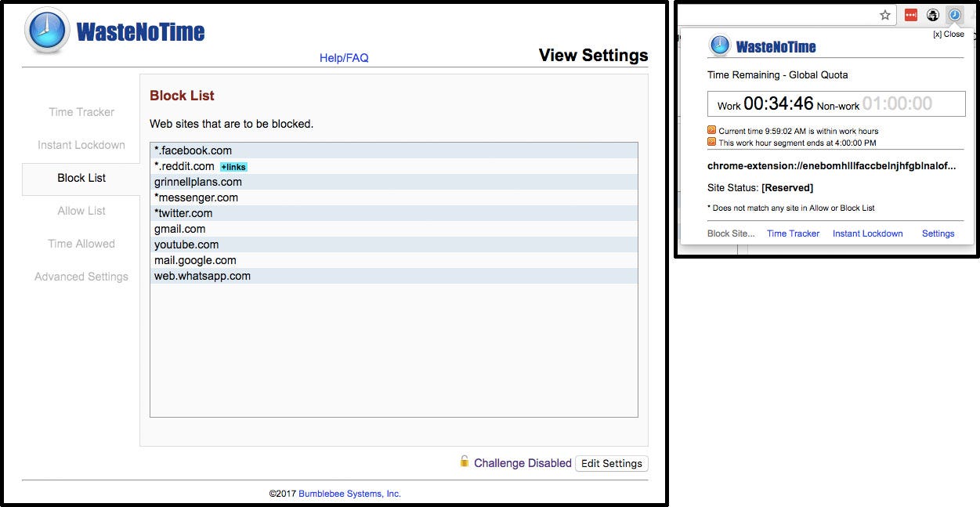
Task: Select the *twitter.com entry
Action: (x=394, y=213)
